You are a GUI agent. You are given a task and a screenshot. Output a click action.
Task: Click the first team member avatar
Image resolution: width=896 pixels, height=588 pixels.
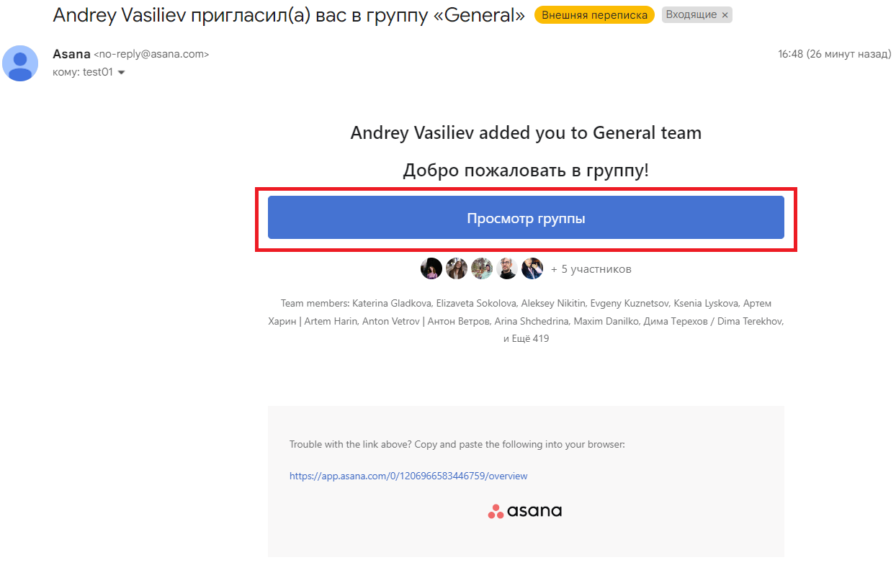pyautogui.click(x=431, y=268)
